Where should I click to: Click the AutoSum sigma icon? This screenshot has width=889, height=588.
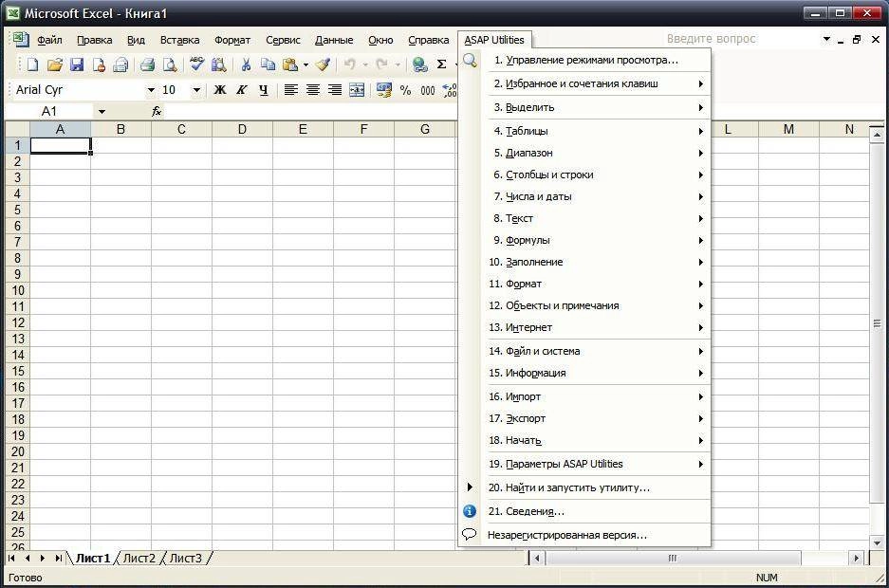(x=442, y=64)
